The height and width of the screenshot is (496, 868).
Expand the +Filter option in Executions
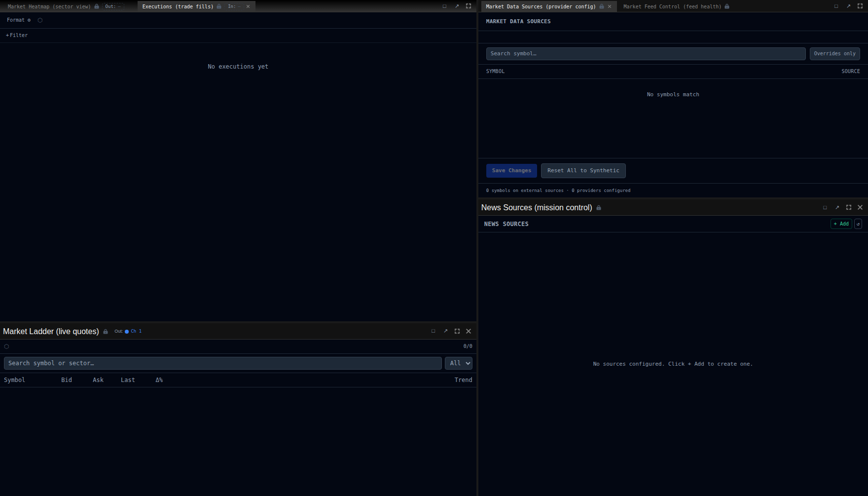pyautogui.click(x=17, y=36)
